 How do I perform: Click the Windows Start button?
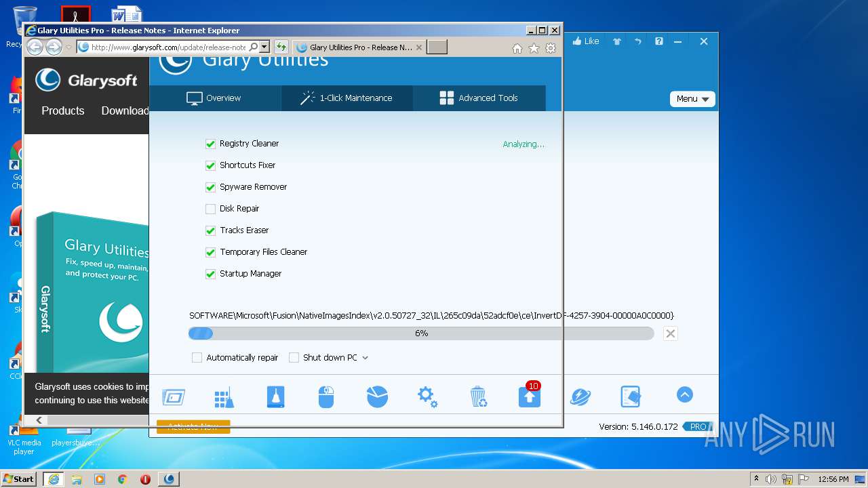pyautogui.click(x=19, y=479)
